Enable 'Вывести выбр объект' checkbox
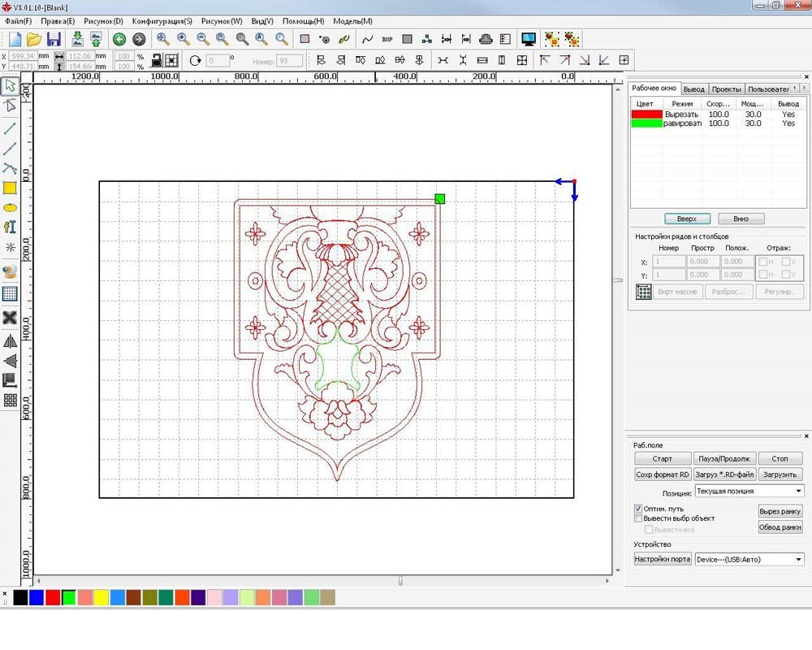Screen dimensions: 812x650 coord(638,518)
